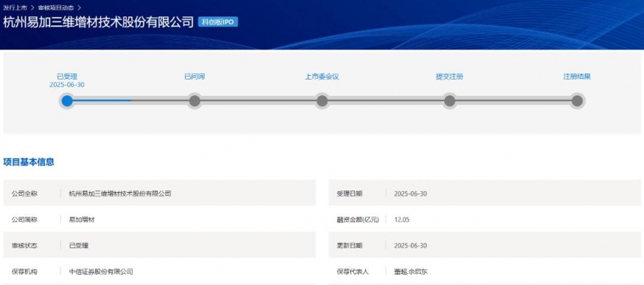Click the 保荐机构 field label
Screen dimensions: 644x285
coord(24,271)
